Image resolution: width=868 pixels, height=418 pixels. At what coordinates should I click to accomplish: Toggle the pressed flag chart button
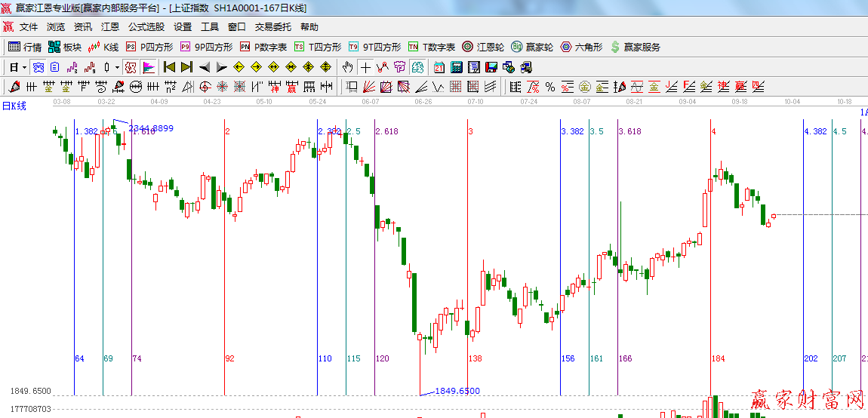(x=148, y=67)
